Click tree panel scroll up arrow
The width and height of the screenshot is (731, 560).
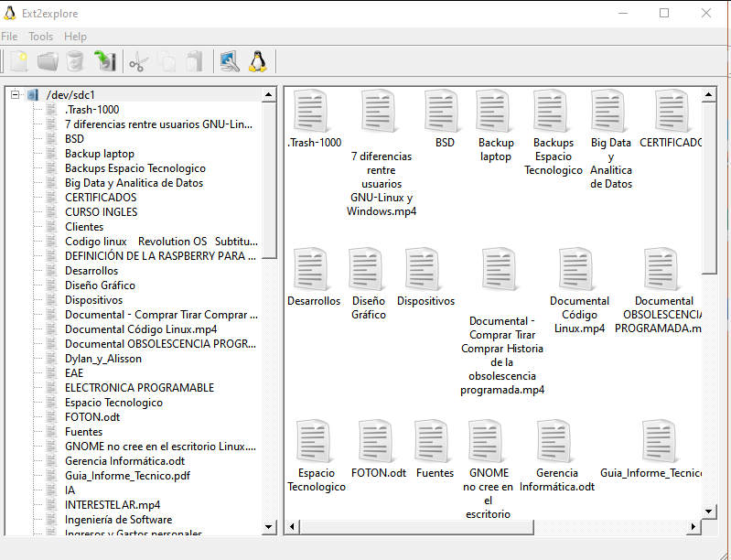(269, 94)
